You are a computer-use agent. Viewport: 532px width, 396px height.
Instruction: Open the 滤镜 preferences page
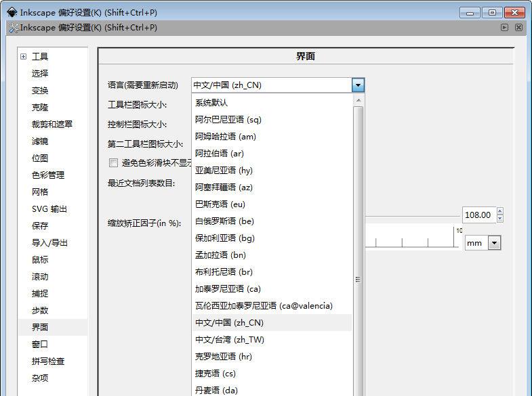[x=40, y=141]
